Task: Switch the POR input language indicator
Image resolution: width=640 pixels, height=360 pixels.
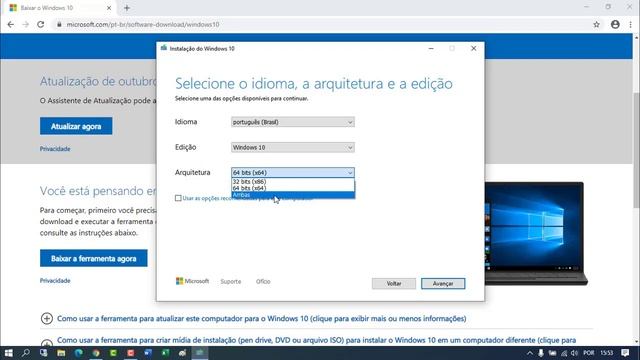Action: tap(589, 353)
